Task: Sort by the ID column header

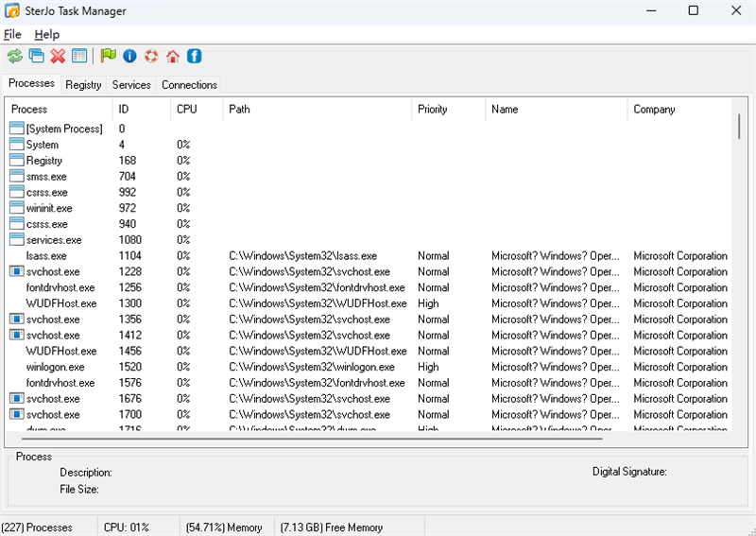Action: (141, 109)
